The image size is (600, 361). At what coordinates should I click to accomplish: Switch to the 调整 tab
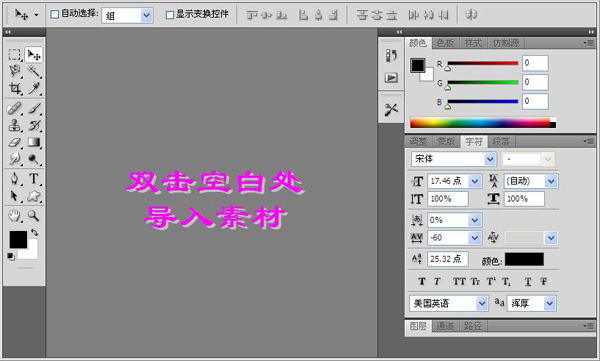[x=418, y=142]
